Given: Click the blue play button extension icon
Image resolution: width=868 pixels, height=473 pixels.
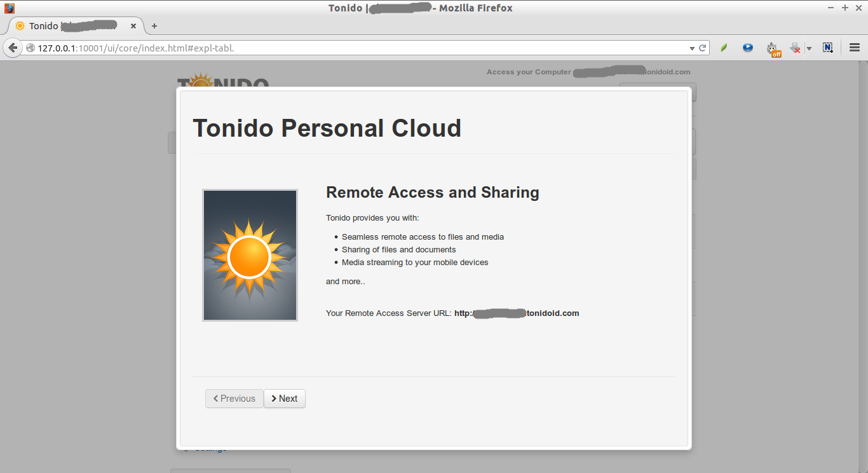Looking at the screenshot, I should tap(748, 48).
